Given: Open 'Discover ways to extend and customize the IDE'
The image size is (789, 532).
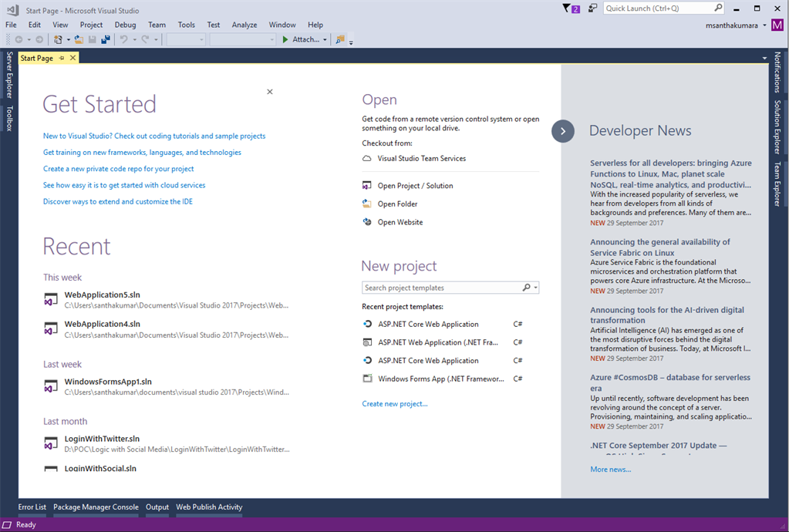Looking at the screenshot, I should coord(118,202).
